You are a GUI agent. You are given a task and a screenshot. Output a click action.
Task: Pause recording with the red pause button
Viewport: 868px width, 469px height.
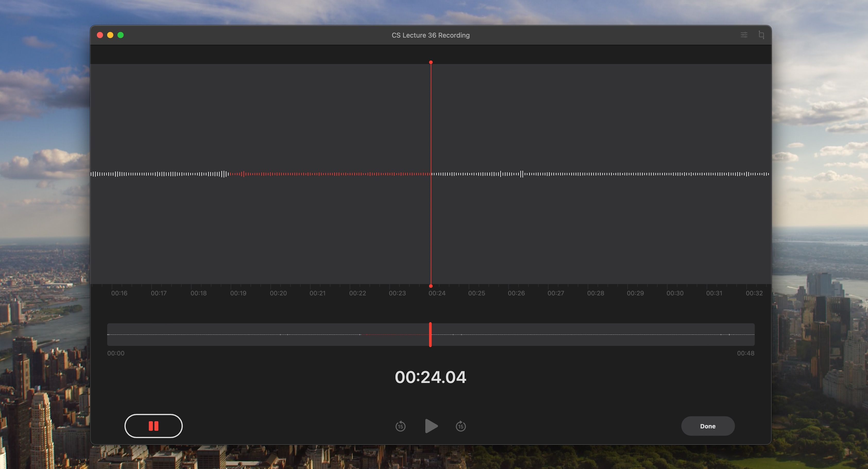pyautogui.click(x=153, y=426)
